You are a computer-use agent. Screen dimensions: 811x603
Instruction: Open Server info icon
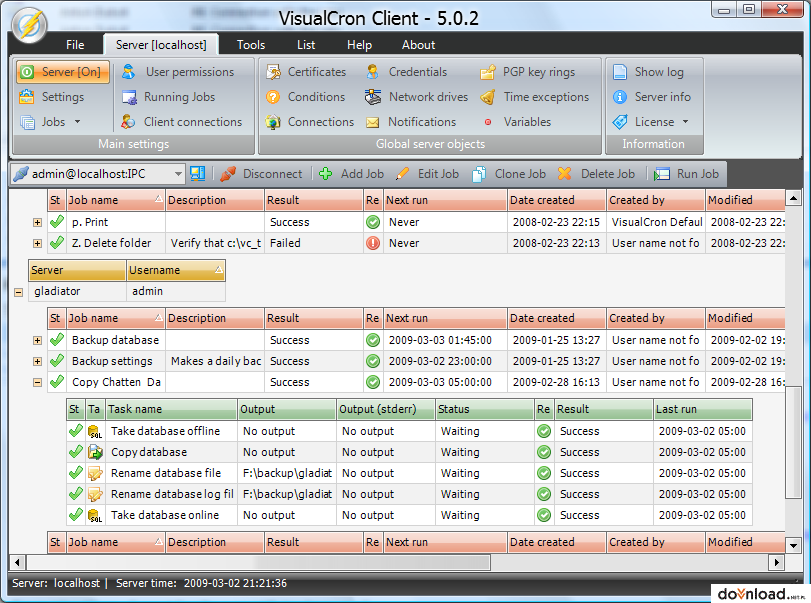click(x=620, y=97)
